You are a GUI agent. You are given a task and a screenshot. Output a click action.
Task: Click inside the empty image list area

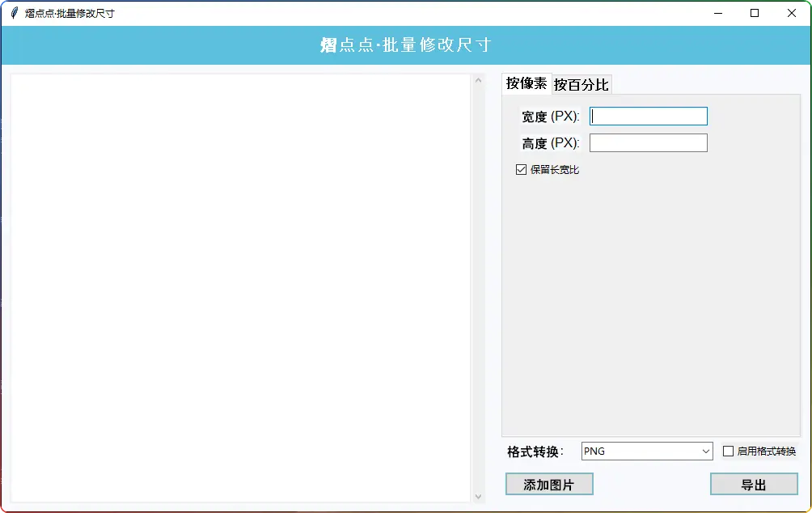(240, 288)
